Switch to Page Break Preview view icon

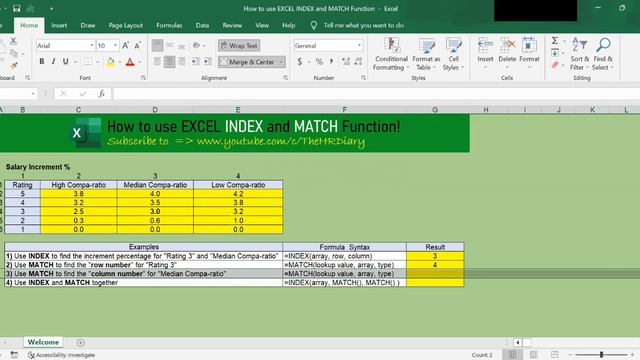coord(554,354)
